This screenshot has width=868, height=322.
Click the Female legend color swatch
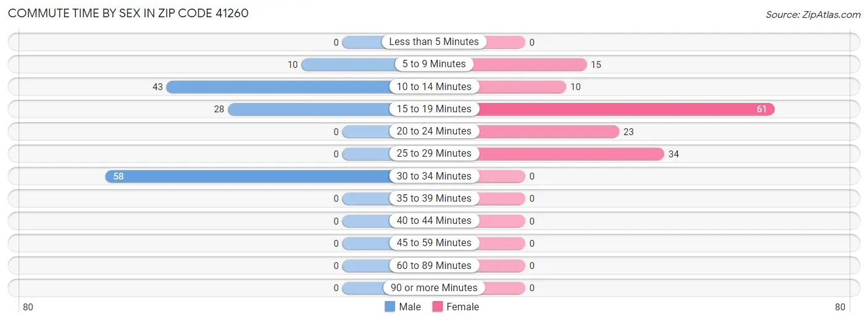pyautogui.click(x=438, y=307)
